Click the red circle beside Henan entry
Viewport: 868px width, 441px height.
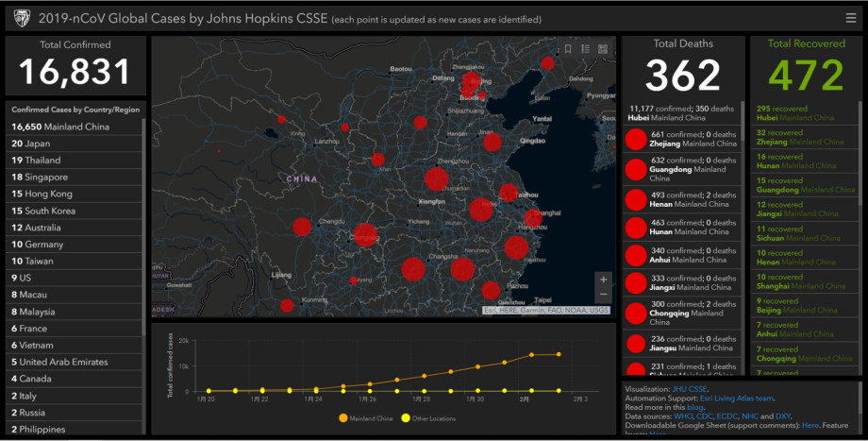636,199
